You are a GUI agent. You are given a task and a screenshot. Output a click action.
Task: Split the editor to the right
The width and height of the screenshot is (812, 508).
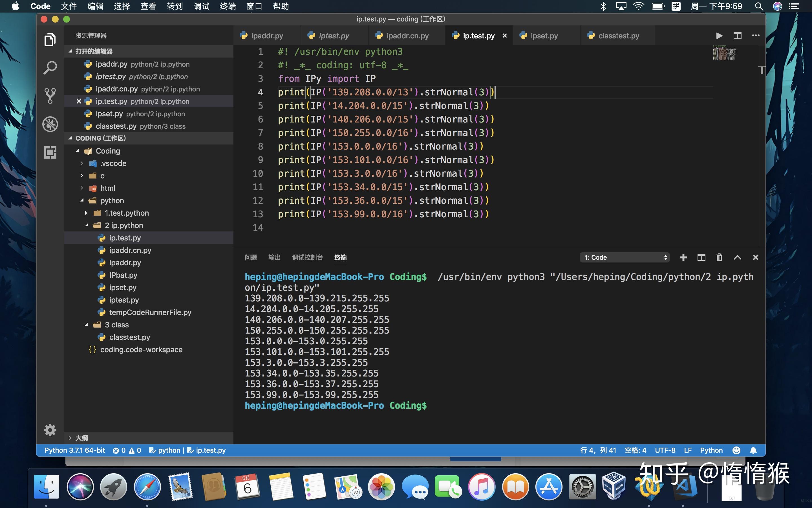pyautogui.click(x=737, y=36)
